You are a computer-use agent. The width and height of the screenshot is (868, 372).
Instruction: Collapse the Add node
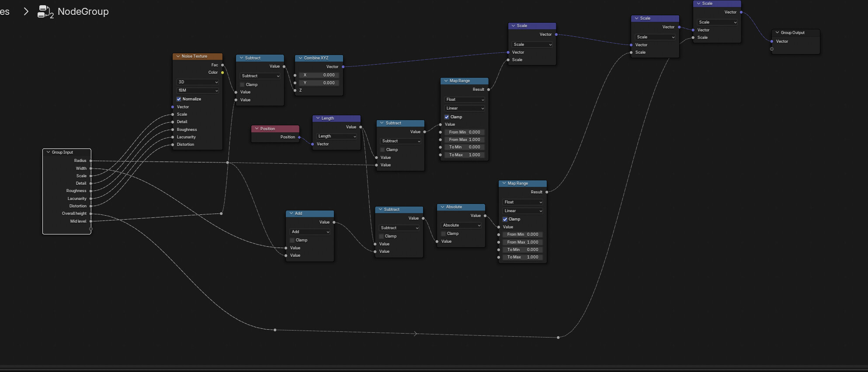point(292,214)
